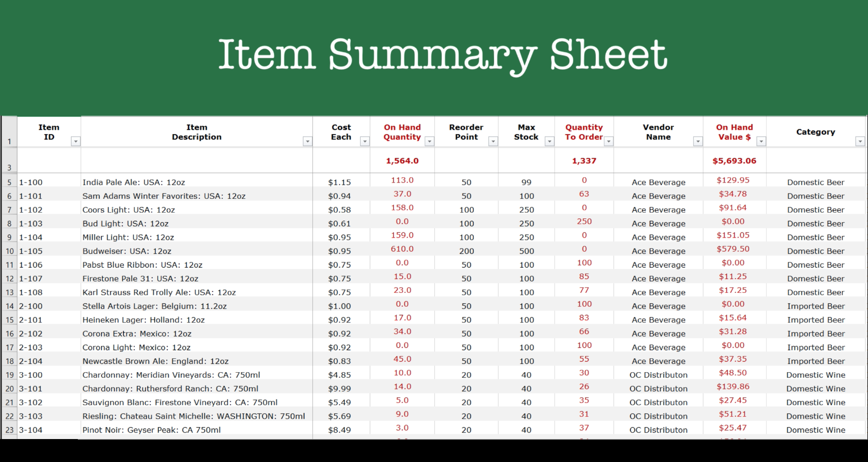The image size is (868, 462).
Task: Open the On Hand Value $ filter dropdown
Action: click(761, 141)
